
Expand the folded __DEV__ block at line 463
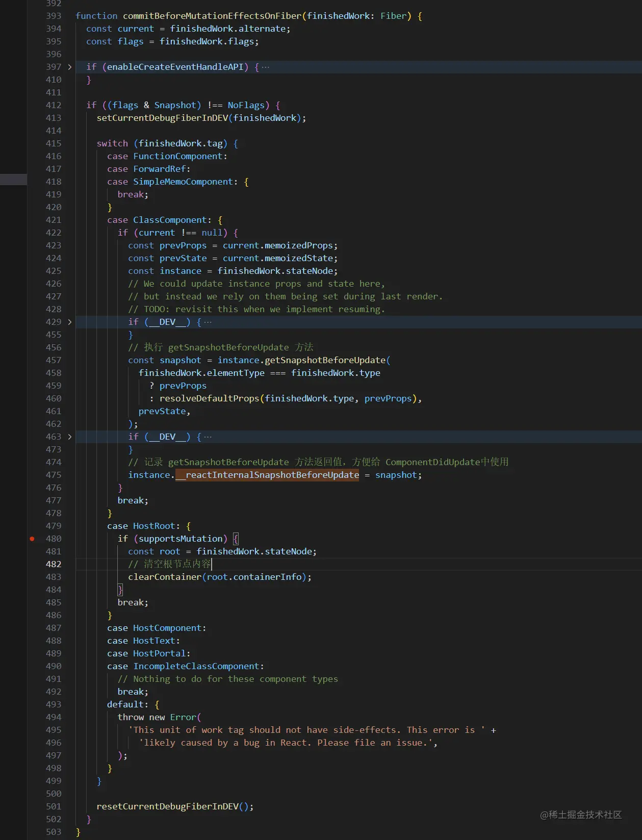point(70,437)
